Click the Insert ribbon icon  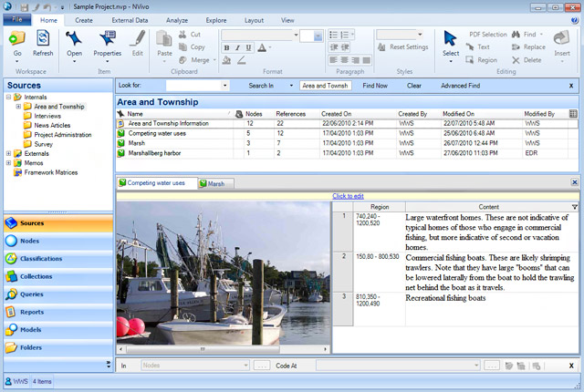tap(562, 38)
